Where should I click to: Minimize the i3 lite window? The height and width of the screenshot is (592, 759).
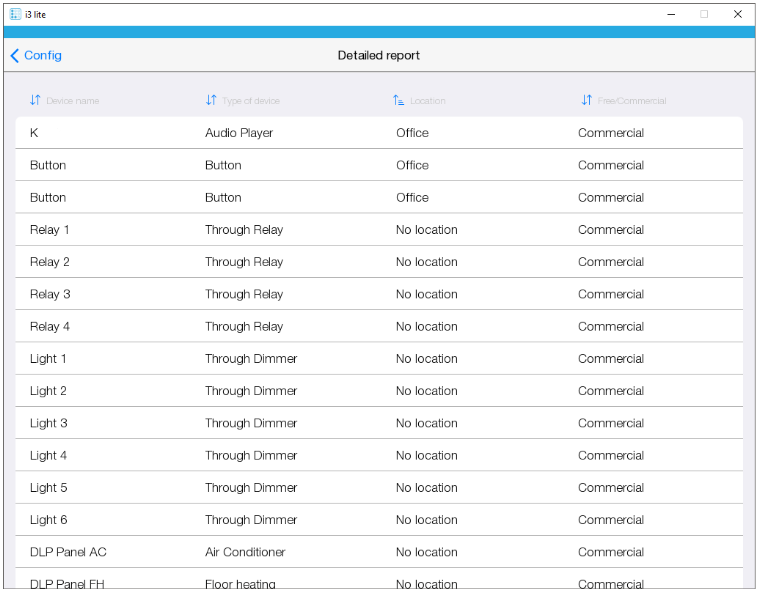click(x=669, y=14)
